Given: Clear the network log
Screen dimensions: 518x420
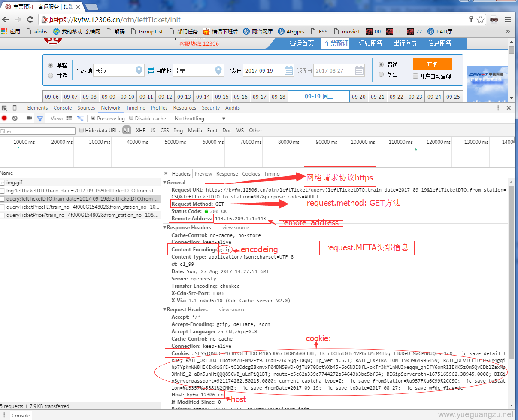Looking at the screenshot, I should [15, 118].
